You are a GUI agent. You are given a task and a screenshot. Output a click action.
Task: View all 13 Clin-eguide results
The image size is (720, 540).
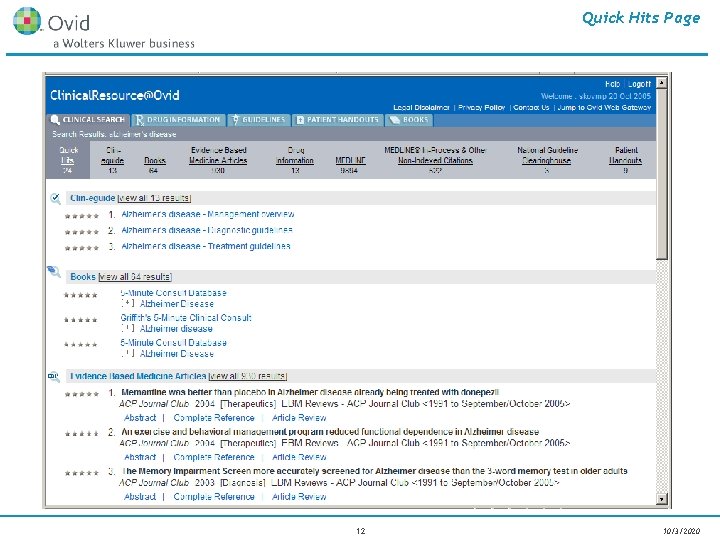point(154,198)
